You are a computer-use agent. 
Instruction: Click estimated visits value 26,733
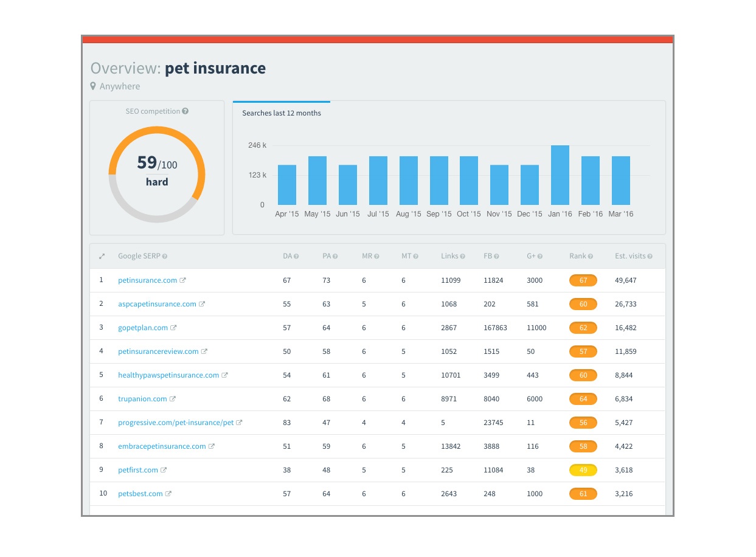626,304
